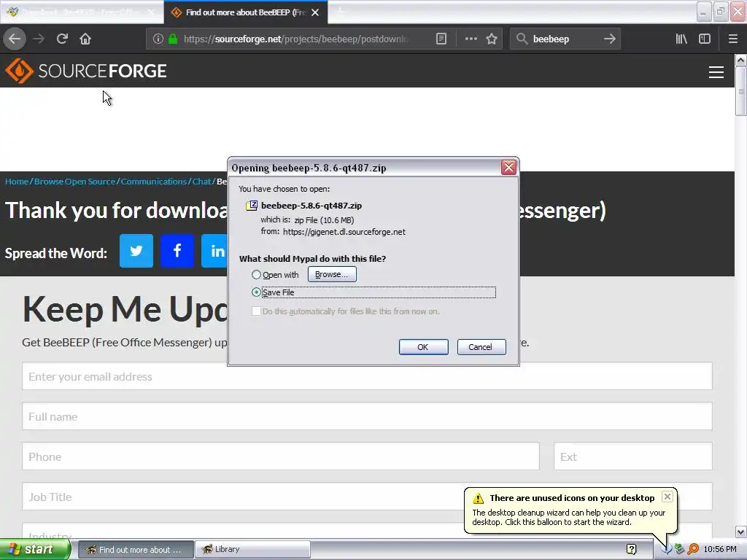Click the email address field
Viewport: 747px width, 560px height.
[x=367, y=376]
